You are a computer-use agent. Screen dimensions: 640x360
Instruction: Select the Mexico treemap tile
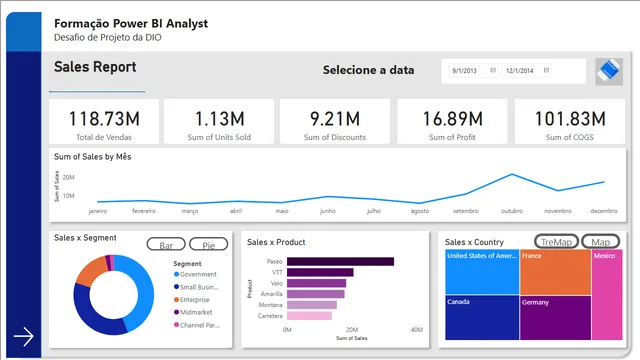(x=607, y=295)
